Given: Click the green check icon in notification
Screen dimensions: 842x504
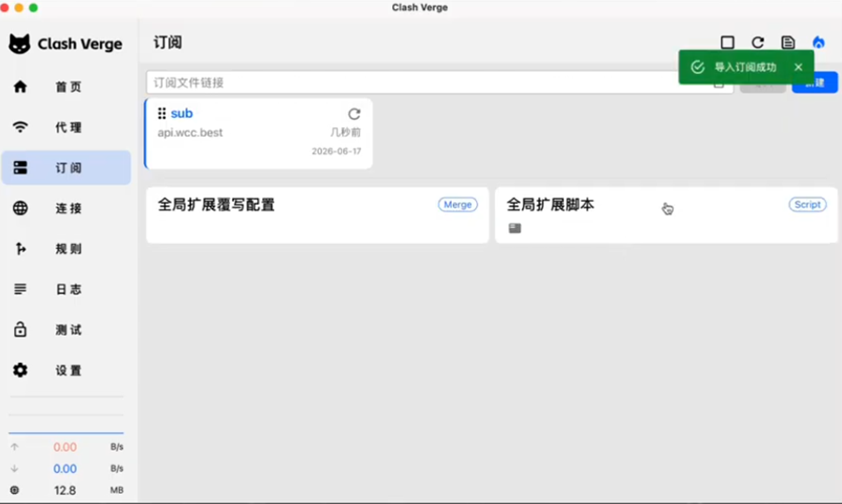Looking at the screenshot, I should pos(698,67).
